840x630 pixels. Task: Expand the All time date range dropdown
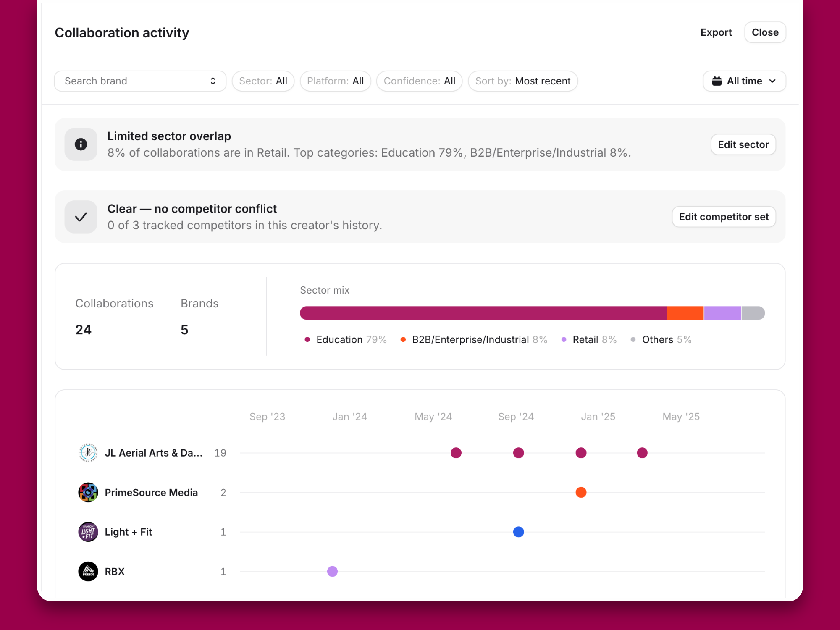click(744, 81)
